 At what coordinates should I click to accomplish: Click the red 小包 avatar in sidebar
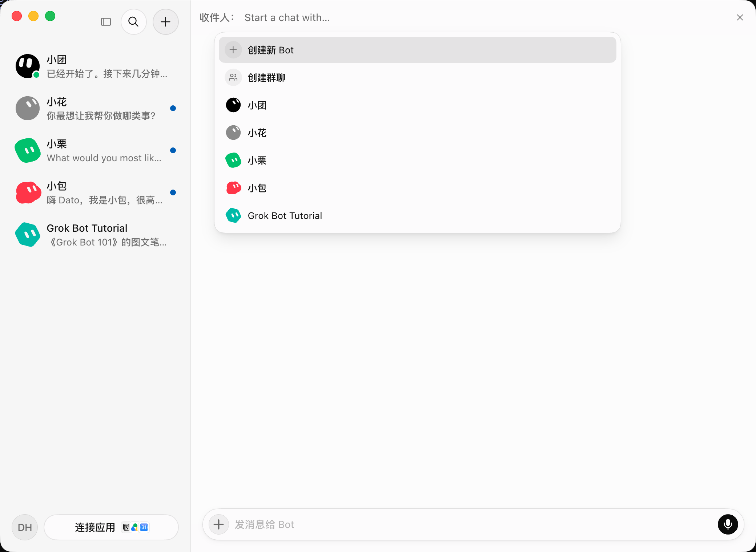click(28, 192)
